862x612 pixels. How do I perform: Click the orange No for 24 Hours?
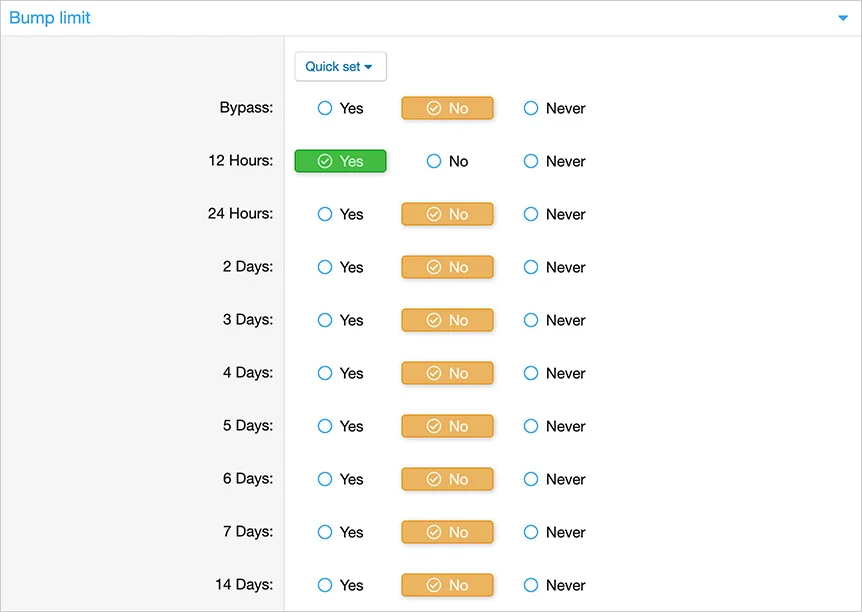(447, 214)
